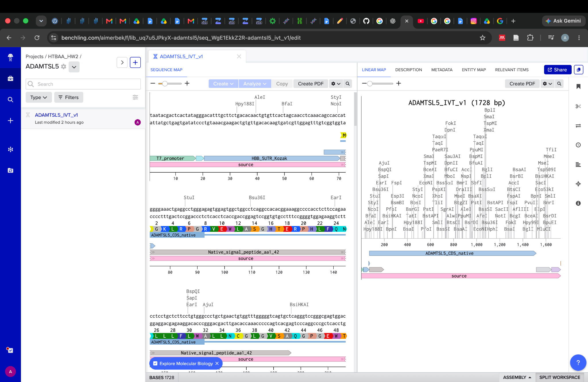
Task: Open the Create dropdown menu
Action: pyautogui.click(x=223, y=84)
